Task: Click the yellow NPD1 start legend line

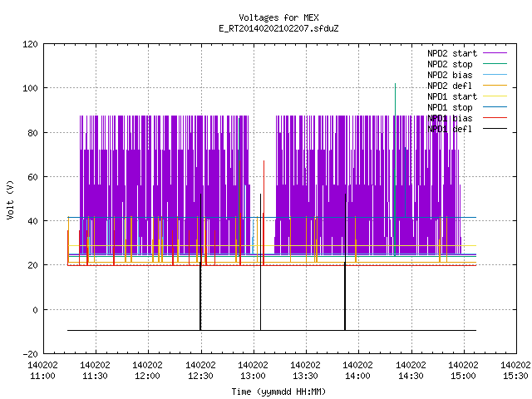Action: [x=495, y=96]
